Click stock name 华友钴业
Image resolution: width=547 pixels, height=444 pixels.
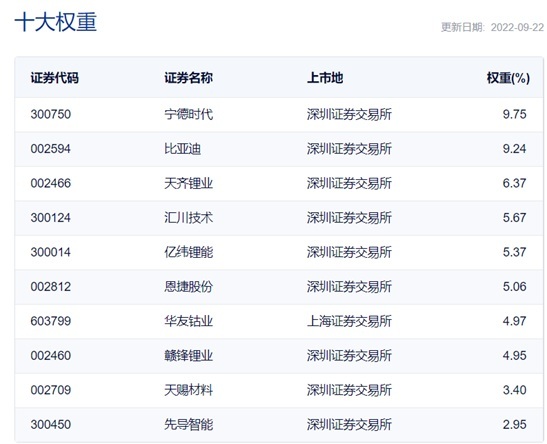tap(188, 321)
